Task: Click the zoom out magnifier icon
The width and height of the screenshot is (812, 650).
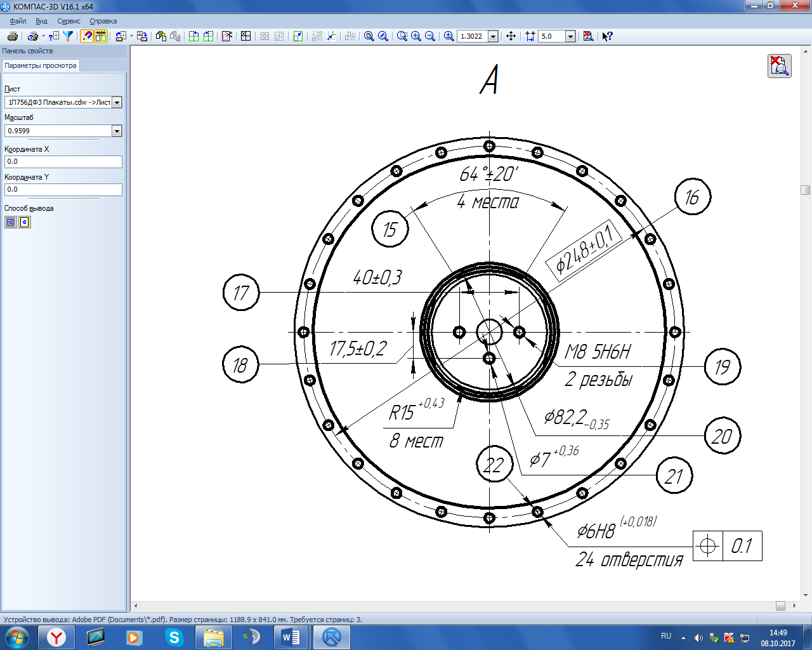Action: pyautogui.click(x=430, y=36)
